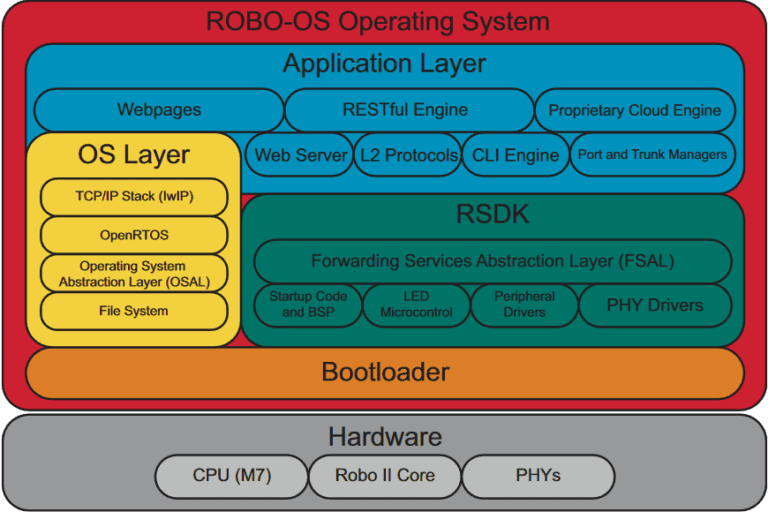Select Forwarding Services Abstraction Layer (FSAL) block
This screenshot has height=512, width=768.
(x=493, y=261)
